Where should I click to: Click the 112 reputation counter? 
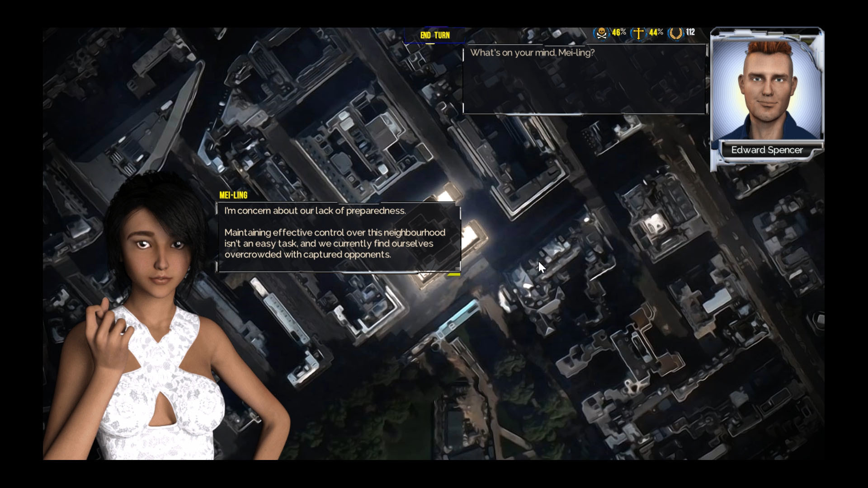click(690, 32)
